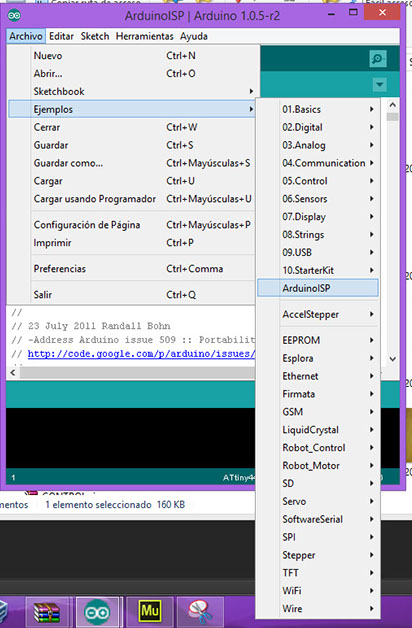
Task: Expand 06.Sensors examples submenu
Action: [x=318, y=199]
